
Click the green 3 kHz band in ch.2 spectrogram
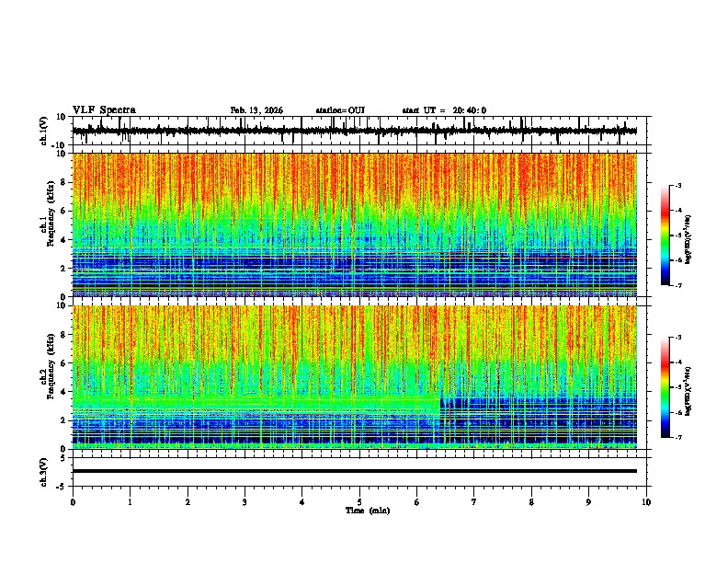(256, 404)
